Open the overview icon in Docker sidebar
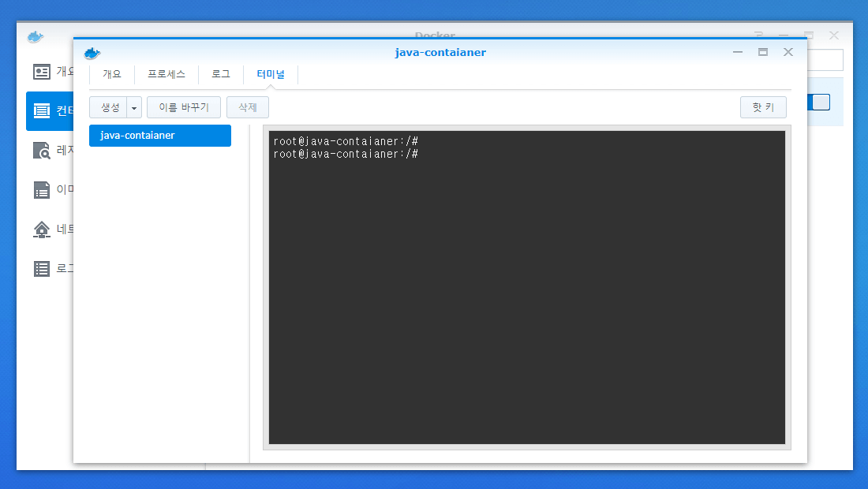 click(x=42, y=72)
